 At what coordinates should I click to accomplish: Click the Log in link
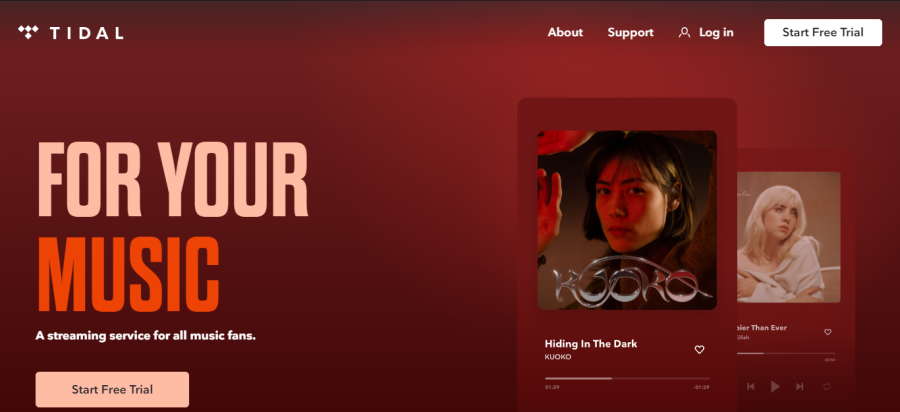tap(716, 33)
